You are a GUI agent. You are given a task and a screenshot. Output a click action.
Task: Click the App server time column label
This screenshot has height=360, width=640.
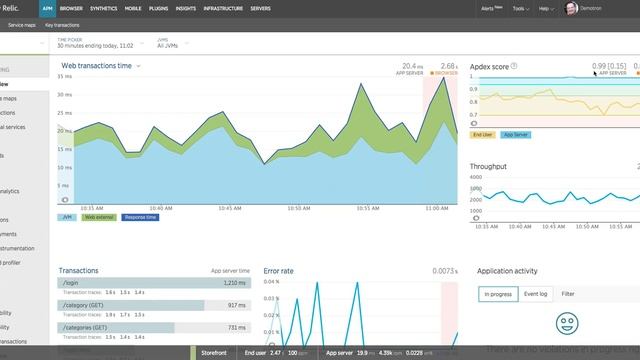tap(230, 271)
